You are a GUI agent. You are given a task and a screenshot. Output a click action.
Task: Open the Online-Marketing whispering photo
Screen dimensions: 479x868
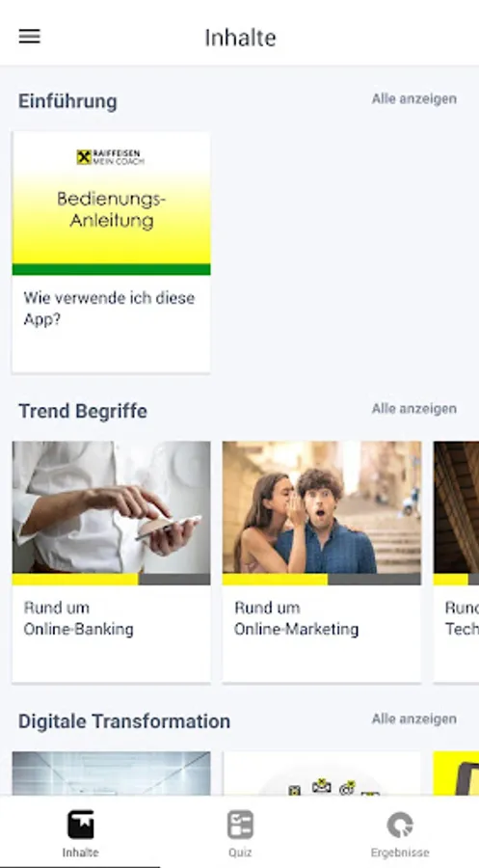[322, 507]
